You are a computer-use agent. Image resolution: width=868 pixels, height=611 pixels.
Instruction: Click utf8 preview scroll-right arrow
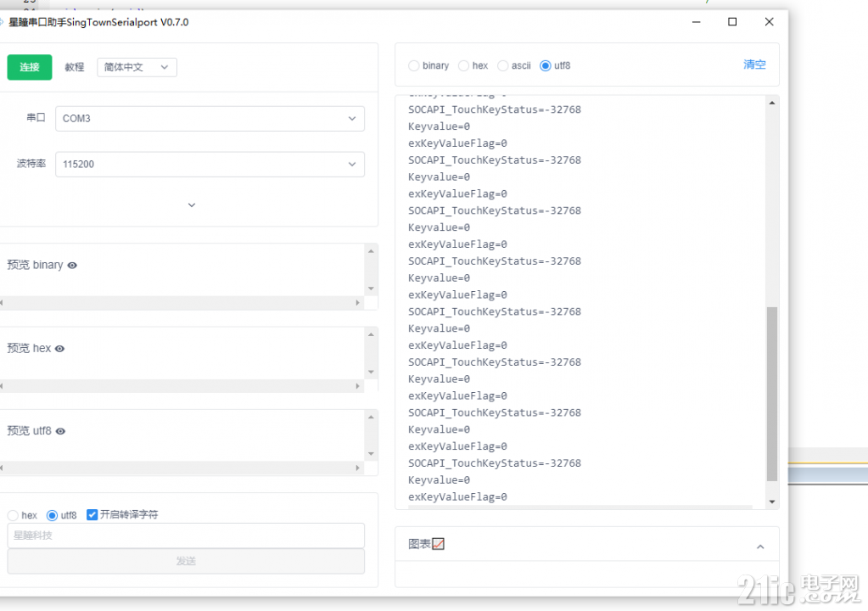tap(357, 468)
